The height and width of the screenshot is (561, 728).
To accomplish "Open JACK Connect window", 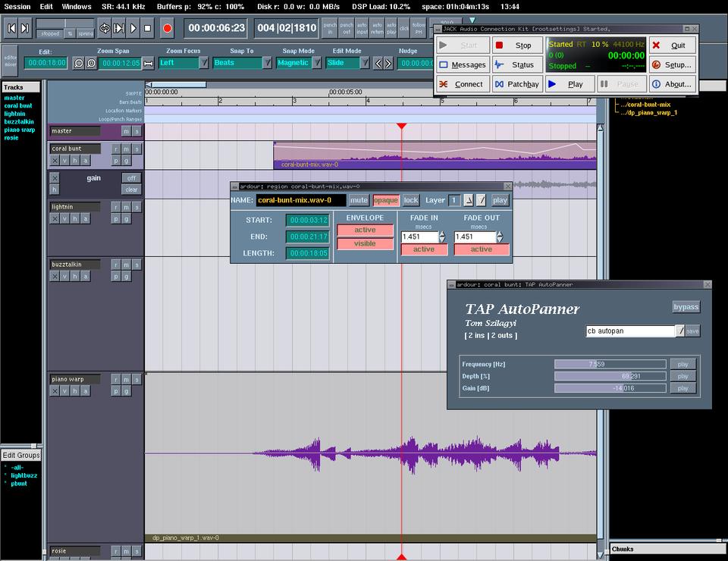I will [462, 84].
